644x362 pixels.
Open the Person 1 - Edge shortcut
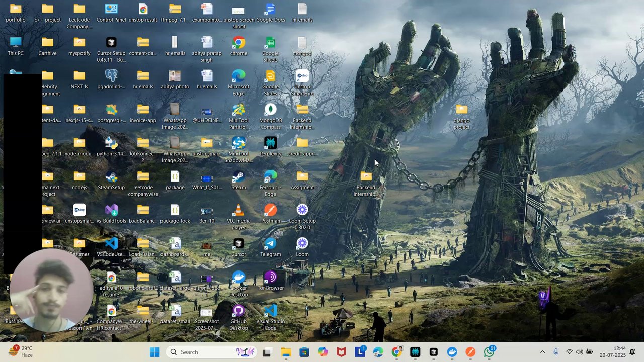point(270,184)
